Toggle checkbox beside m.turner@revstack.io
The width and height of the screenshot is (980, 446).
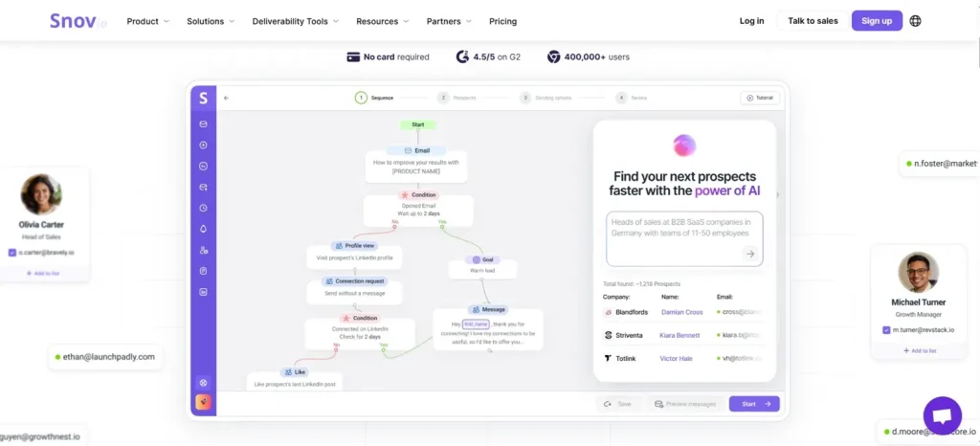886,330
